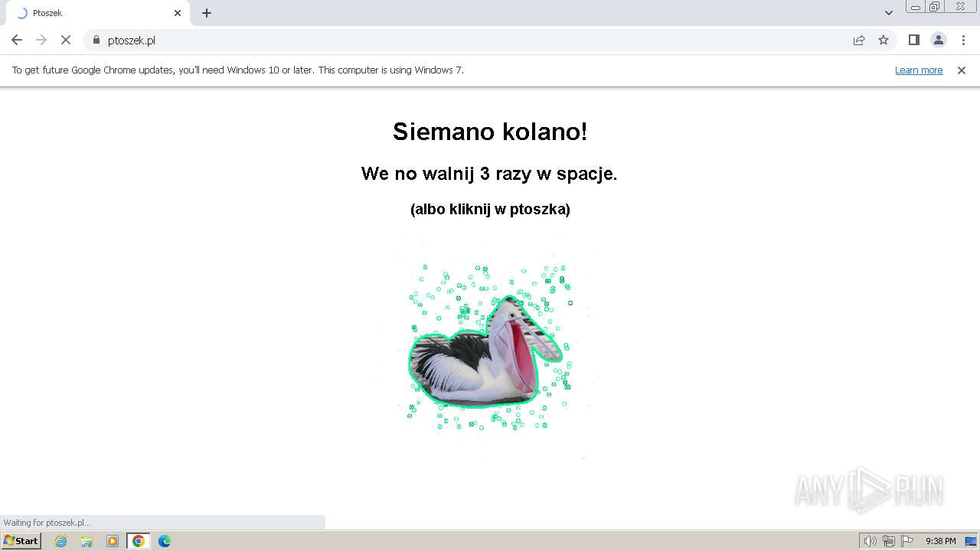Restore down the Chrome window
Screen dimensions: 980x551
(x=935, y=7)
